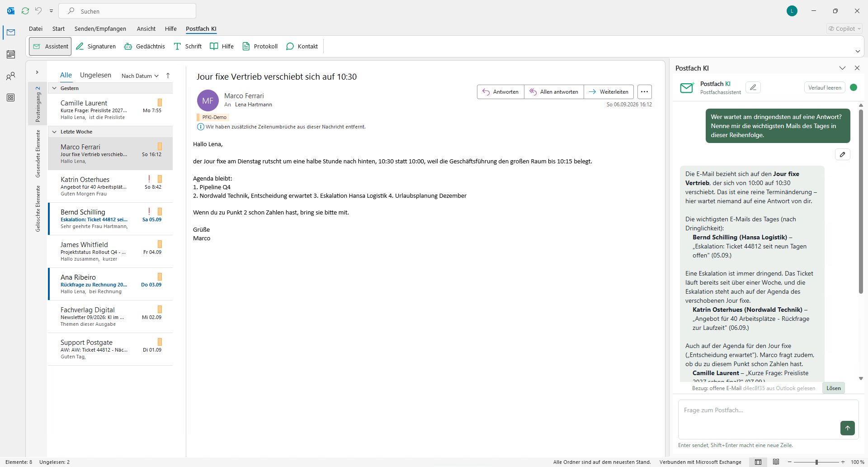Expand the folder pane chevron
The width and height of the screenshot is (868, 467).
click(x=37, y=72)
